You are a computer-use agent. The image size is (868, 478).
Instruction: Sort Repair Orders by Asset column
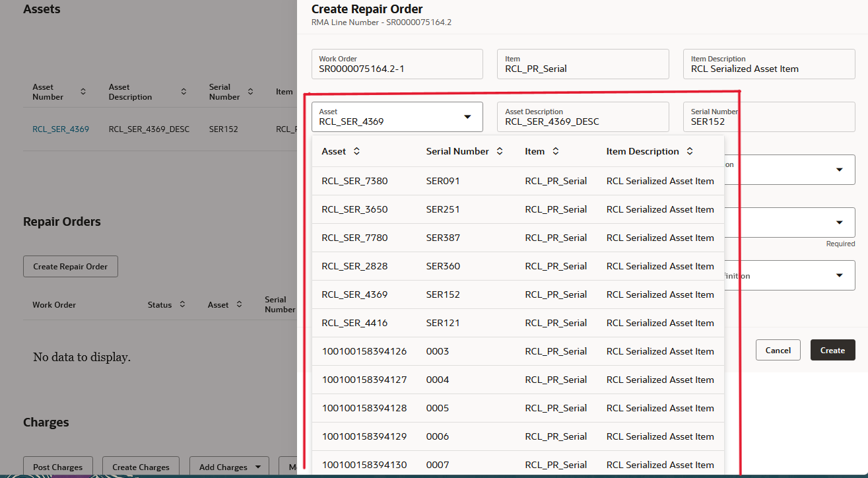tap(240, 304)
